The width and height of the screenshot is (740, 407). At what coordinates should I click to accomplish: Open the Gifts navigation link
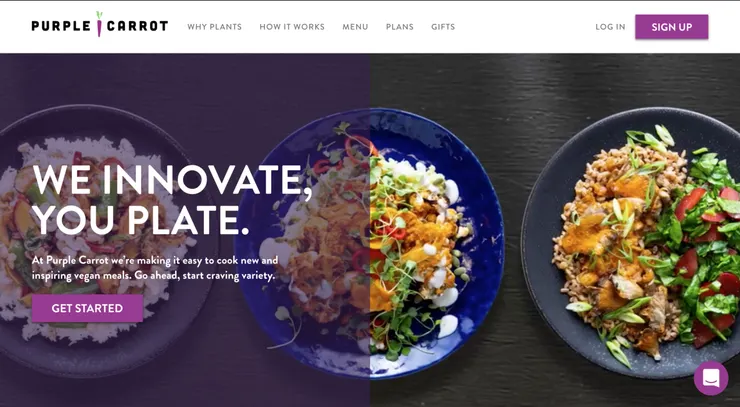coord(443,27)
